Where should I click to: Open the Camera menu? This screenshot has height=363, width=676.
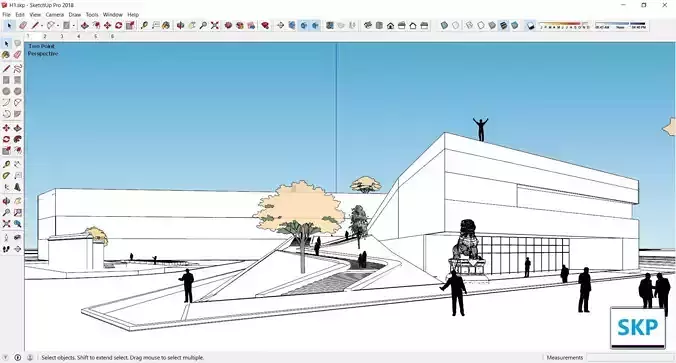click(x=55, y=14)
